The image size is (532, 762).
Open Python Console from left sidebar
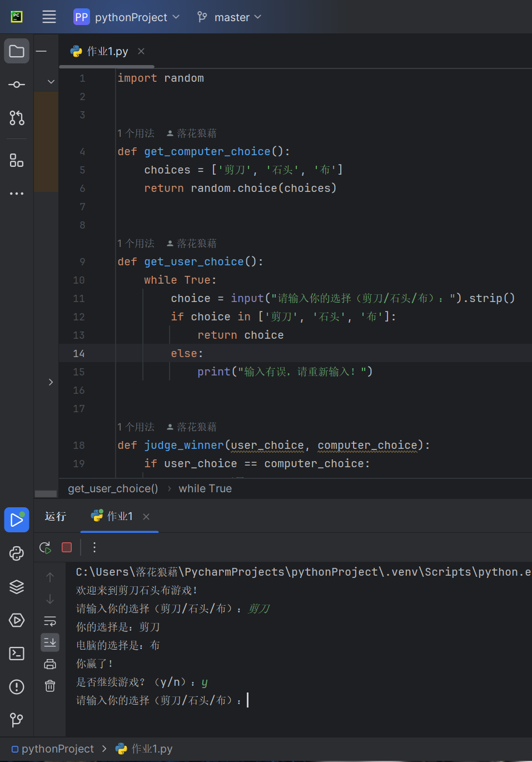coord(17,553)
